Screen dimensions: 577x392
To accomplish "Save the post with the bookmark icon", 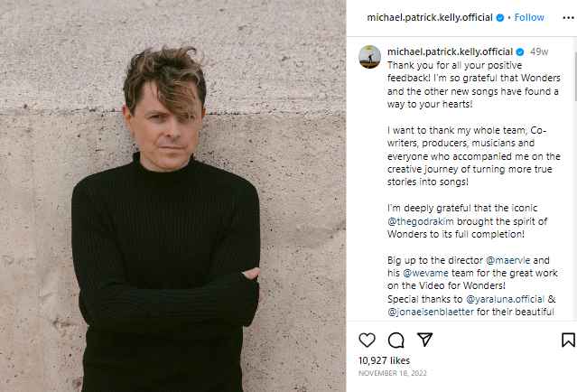I will click(x=567, y=340).
